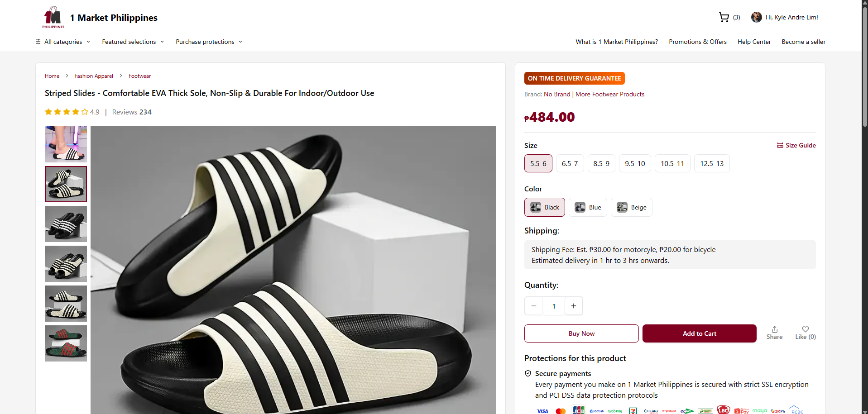
Task: Increase quantity with plus button
Action: (574, 306)
